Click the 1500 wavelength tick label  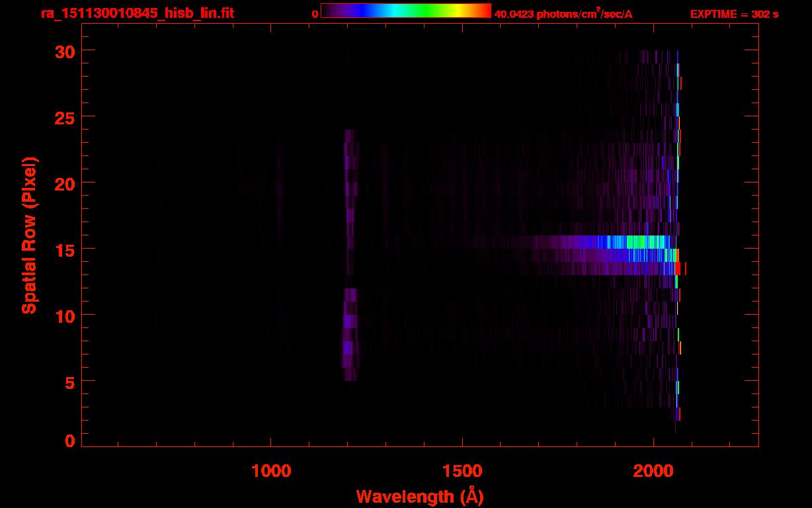tap(462, 470)
